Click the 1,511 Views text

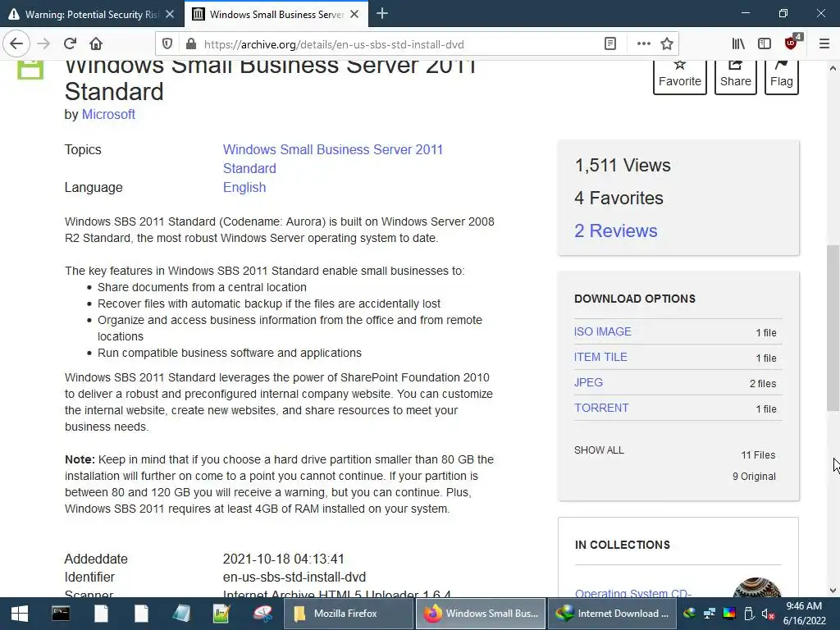click(x=623, y=166)
